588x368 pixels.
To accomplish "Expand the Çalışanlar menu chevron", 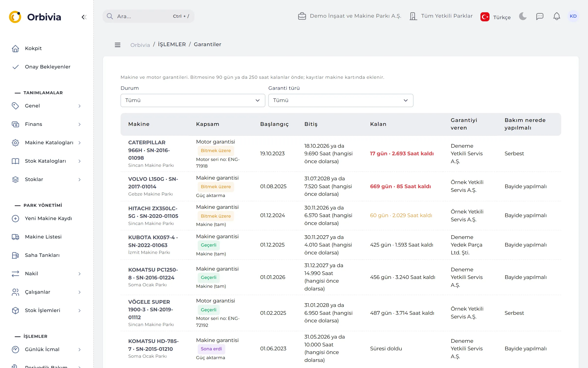I will click(x=79, y=292).
